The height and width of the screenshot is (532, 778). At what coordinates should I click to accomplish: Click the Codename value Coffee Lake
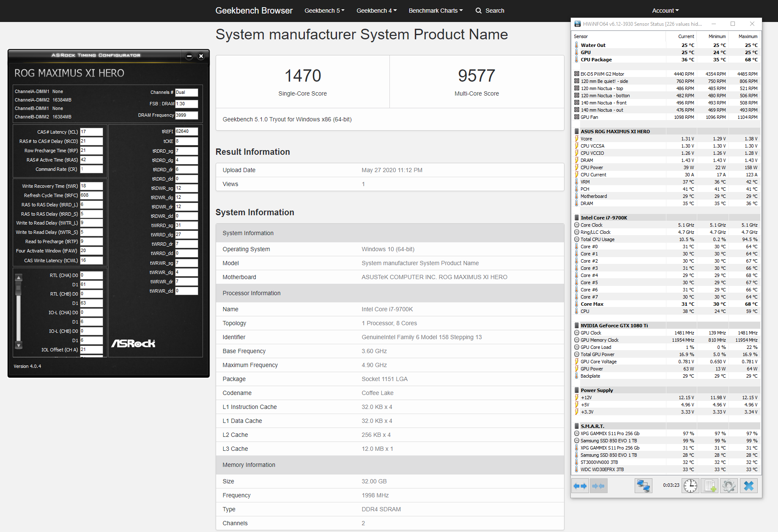pos(378,393)
